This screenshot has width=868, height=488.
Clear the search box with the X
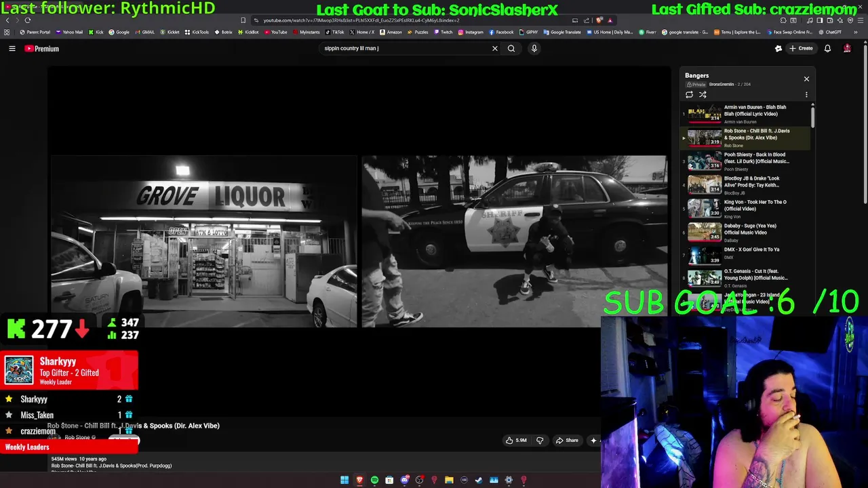pyautogui.click(x=494, y=48)
